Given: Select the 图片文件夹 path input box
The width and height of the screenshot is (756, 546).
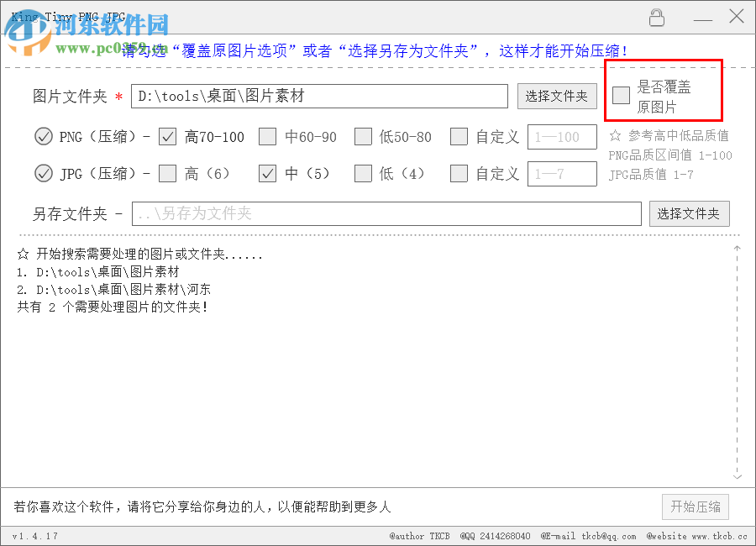Looking at the screenshot, I should (319, 96).
